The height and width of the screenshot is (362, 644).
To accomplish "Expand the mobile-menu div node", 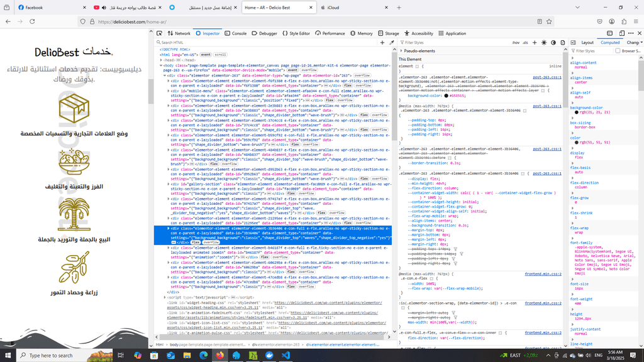I will pos(169,90).
